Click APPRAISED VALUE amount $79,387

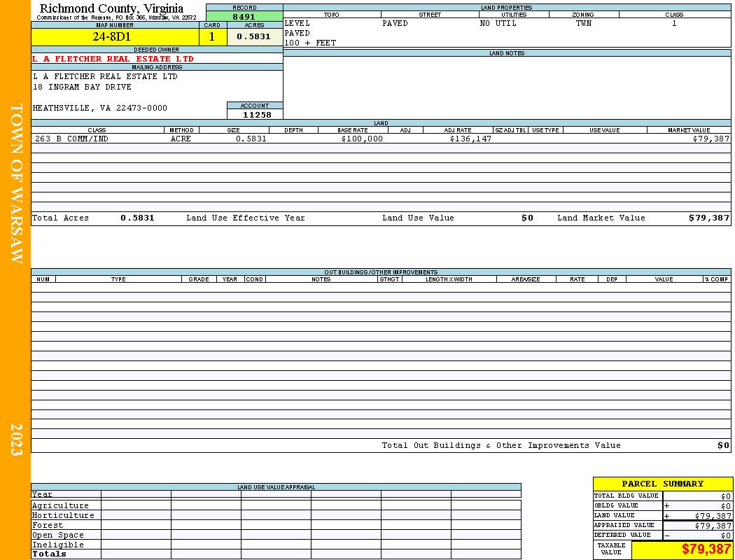click(713, 526)
